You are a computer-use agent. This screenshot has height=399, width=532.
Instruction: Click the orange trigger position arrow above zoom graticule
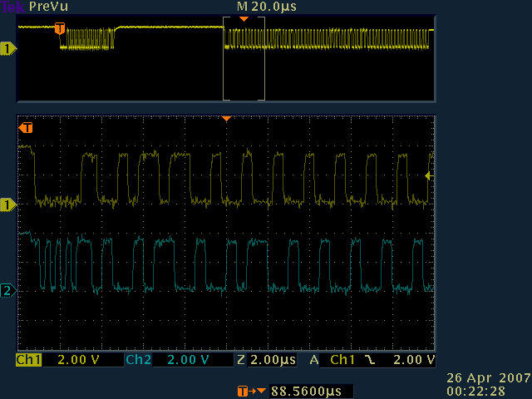click(226, 118)
